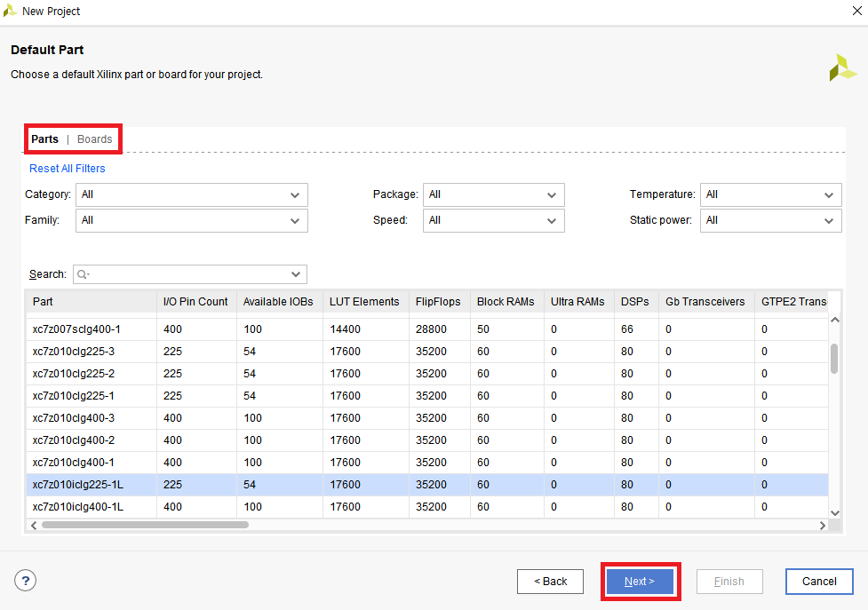Click the horizontal scrollbar thumb of parts table
This screenshot has width=868, height=610.
pos(145,525)
